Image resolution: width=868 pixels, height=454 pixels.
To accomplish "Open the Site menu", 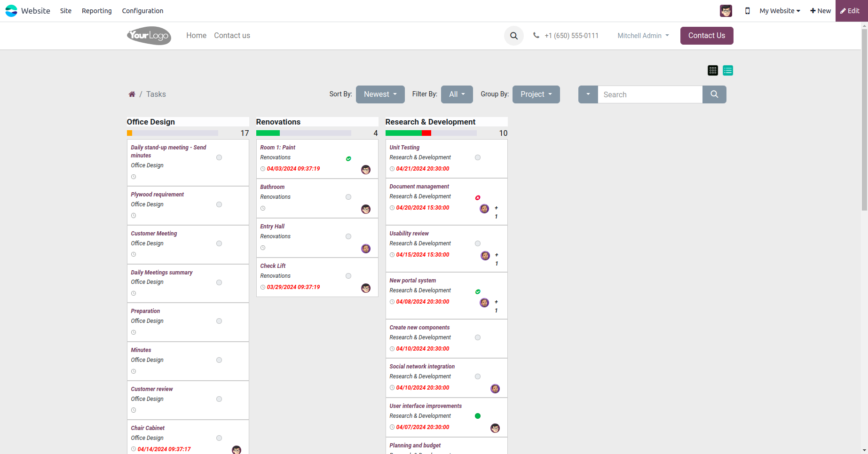I will [66, 11].
